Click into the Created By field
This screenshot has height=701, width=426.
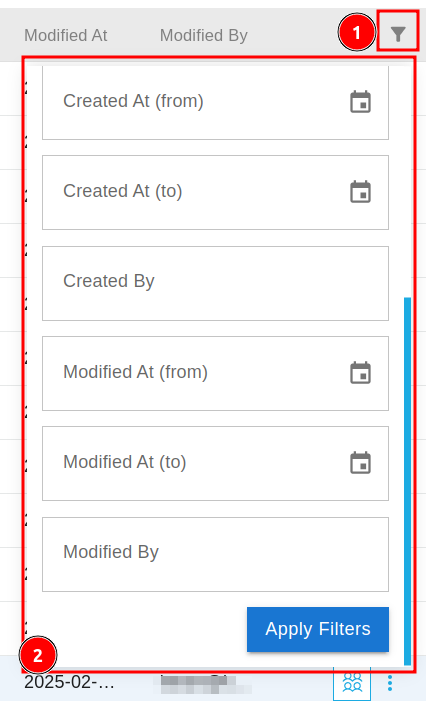[x=215, y=283]
